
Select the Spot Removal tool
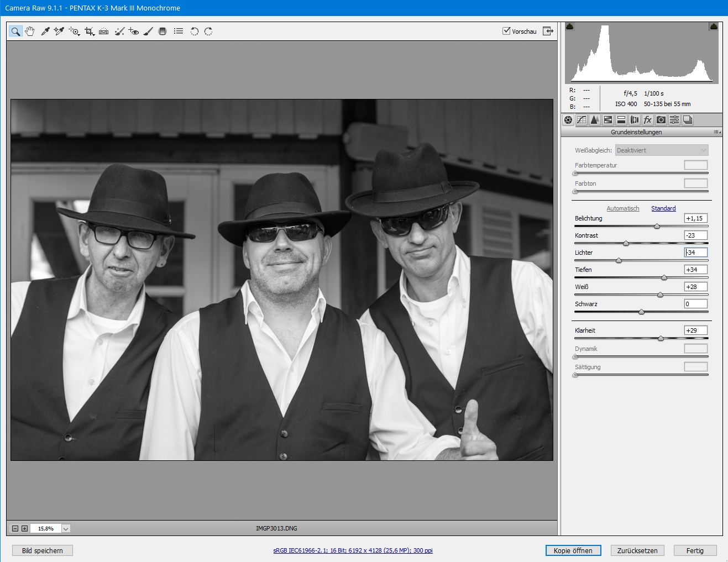tap(119, 31)
